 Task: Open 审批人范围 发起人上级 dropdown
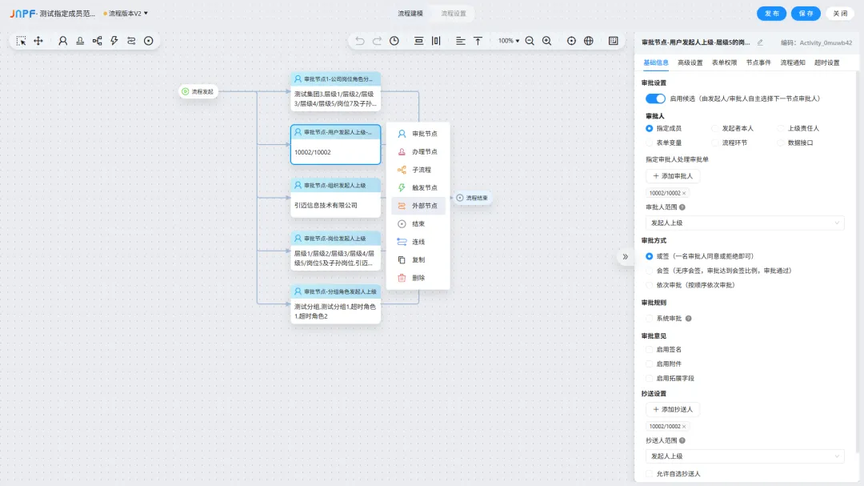coord(744,223)
